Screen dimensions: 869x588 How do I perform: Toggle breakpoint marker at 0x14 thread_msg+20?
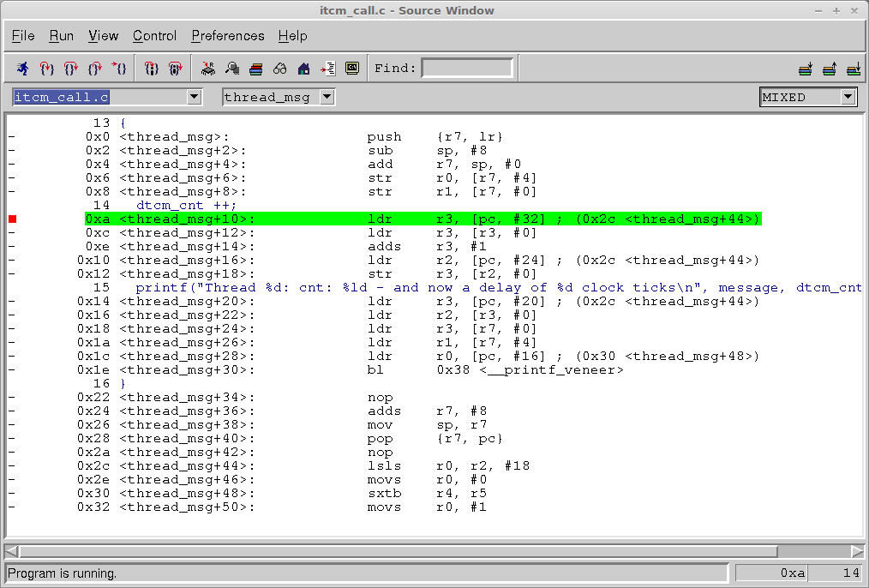(x=12, y=302)
